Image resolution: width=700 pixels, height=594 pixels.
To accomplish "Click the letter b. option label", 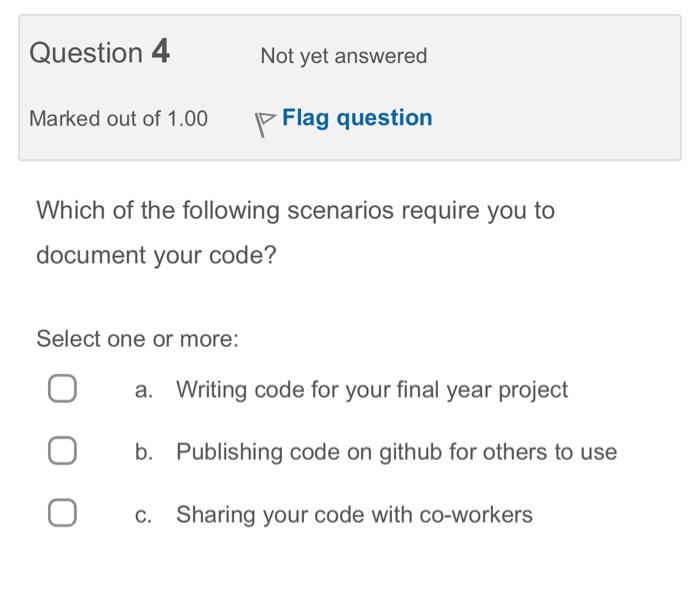I will (144, 452).
